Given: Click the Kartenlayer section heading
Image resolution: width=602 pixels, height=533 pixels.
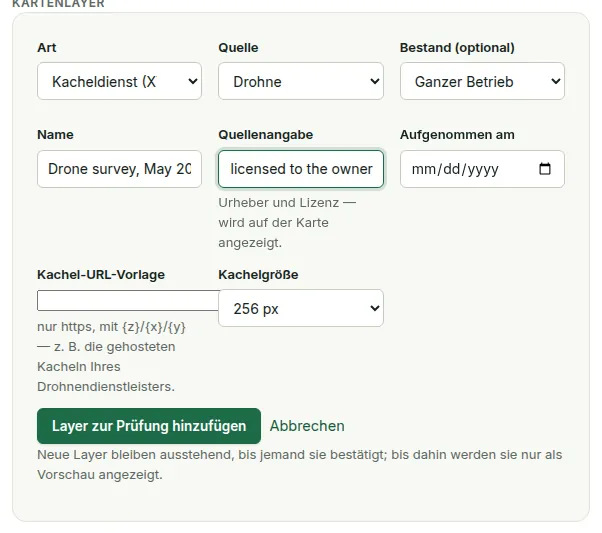Looking at the screenshot, I should (58, 4).
